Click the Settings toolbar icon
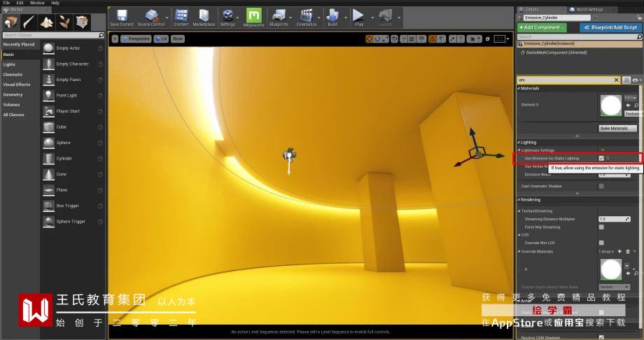The width and height of the screenshot is (644, 340). [x=227, y=17]
